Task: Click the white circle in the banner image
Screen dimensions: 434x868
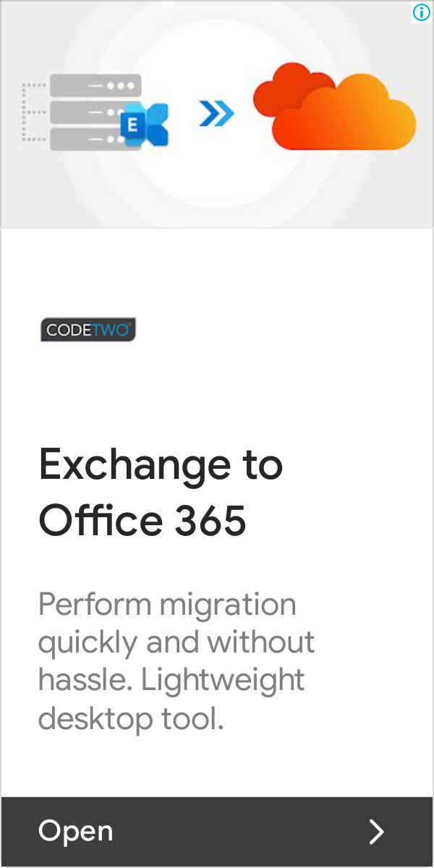Action: (217, 114)
